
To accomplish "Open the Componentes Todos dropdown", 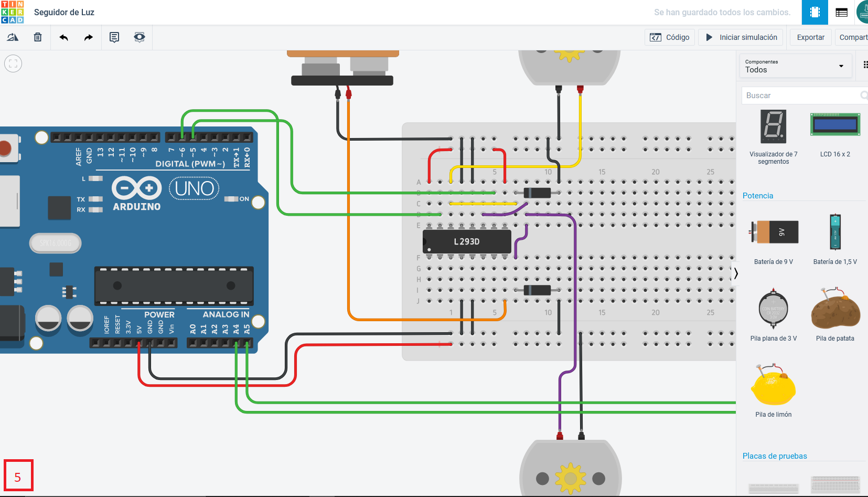I will 795,66.
